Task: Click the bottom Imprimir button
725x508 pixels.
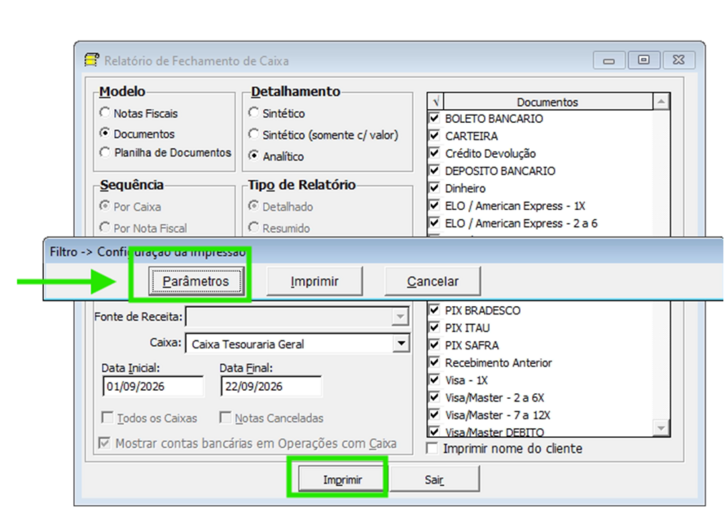Action: pyautogui.click(x=342, y=479)
